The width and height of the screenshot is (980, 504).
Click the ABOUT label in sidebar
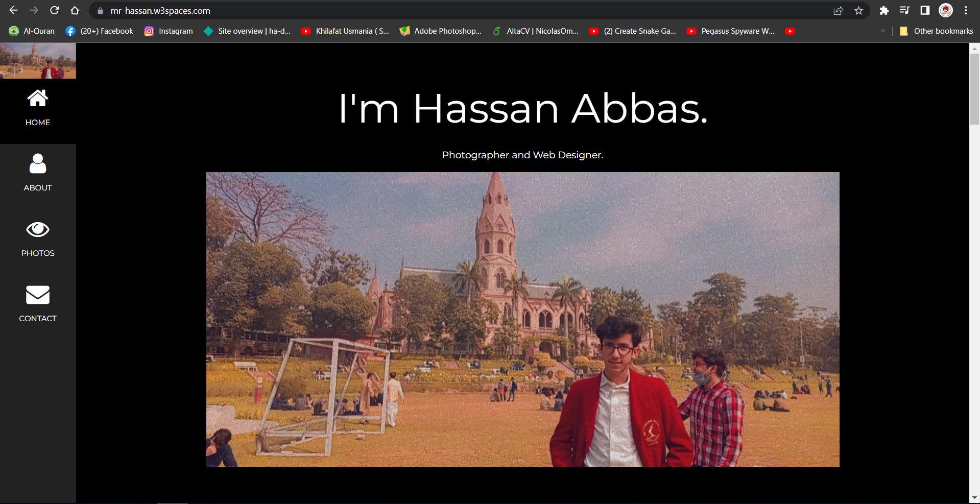tap(38, 188)
